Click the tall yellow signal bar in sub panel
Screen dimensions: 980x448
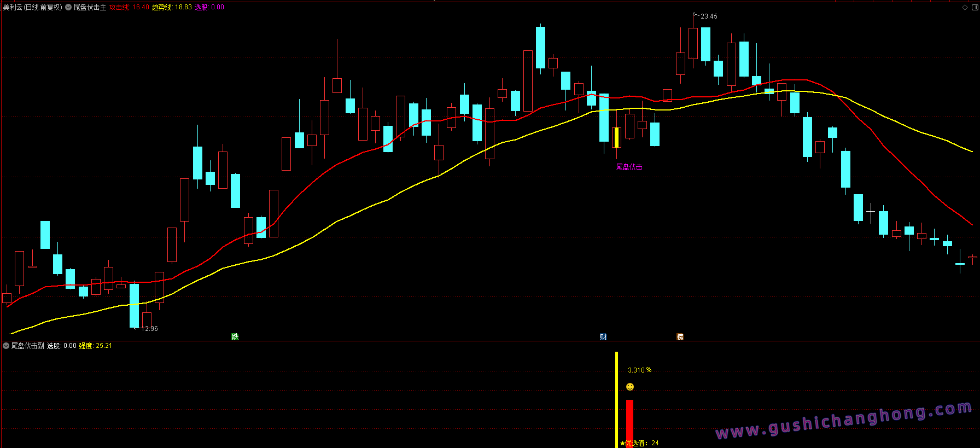click(617, 400)
